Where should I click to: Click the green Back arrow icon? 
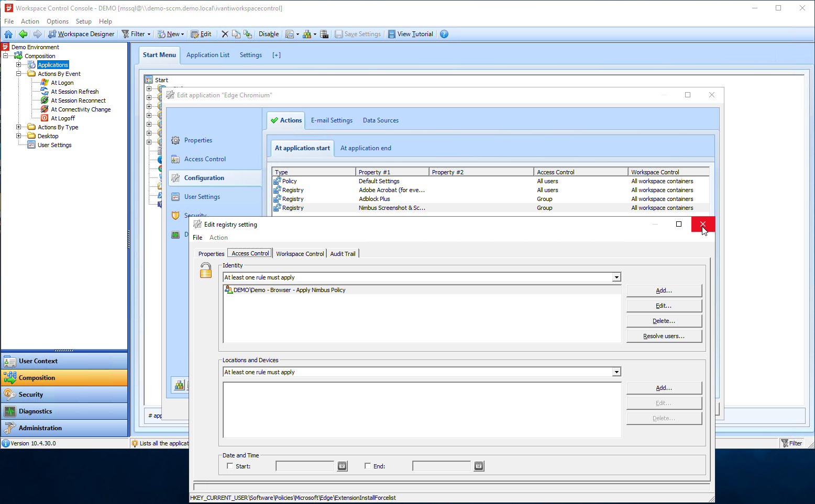(x=23, y=34)
